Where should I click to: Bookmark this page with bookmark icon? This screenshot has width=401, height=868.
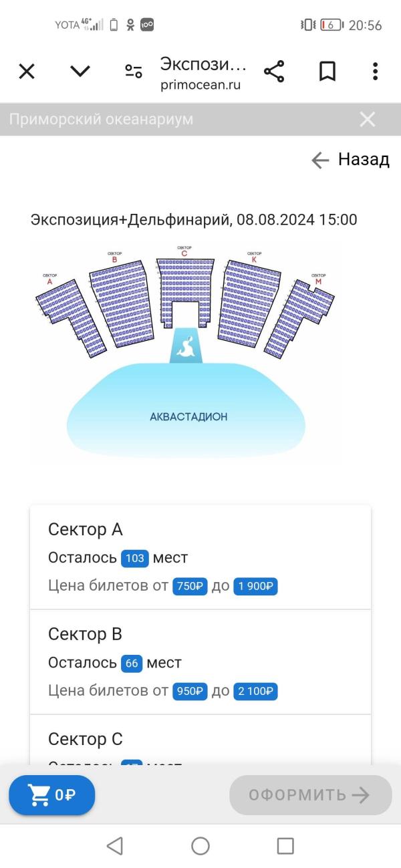pyautogui.click(x=327, y=71)
